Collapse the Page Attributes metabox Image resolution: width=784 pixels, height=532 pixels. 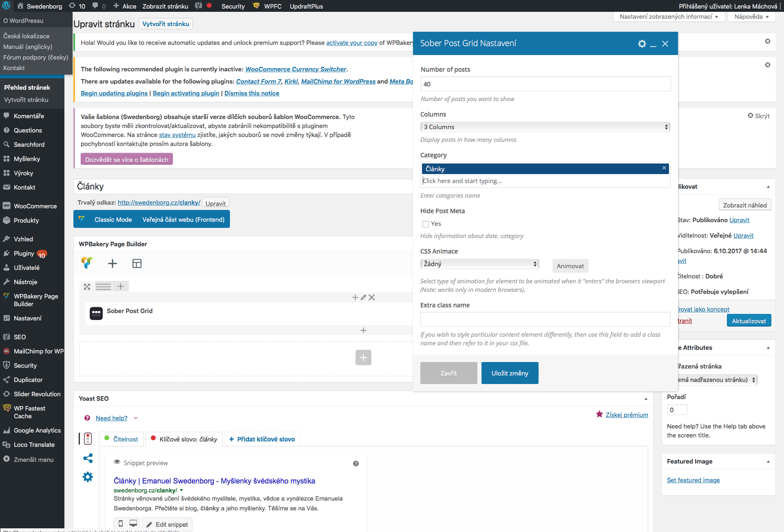[x=768, y=348]
